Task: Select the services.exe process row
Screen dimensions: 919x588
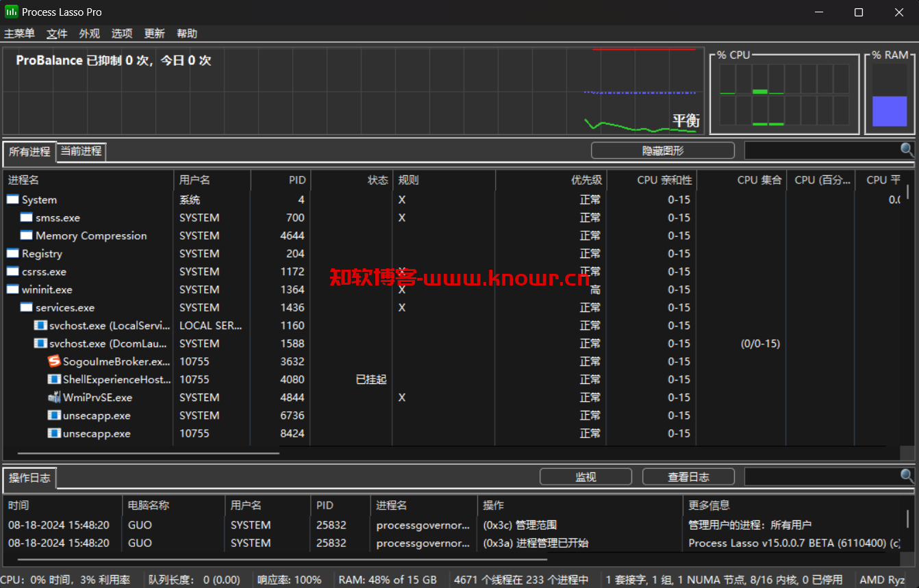Action: (452, 307)
